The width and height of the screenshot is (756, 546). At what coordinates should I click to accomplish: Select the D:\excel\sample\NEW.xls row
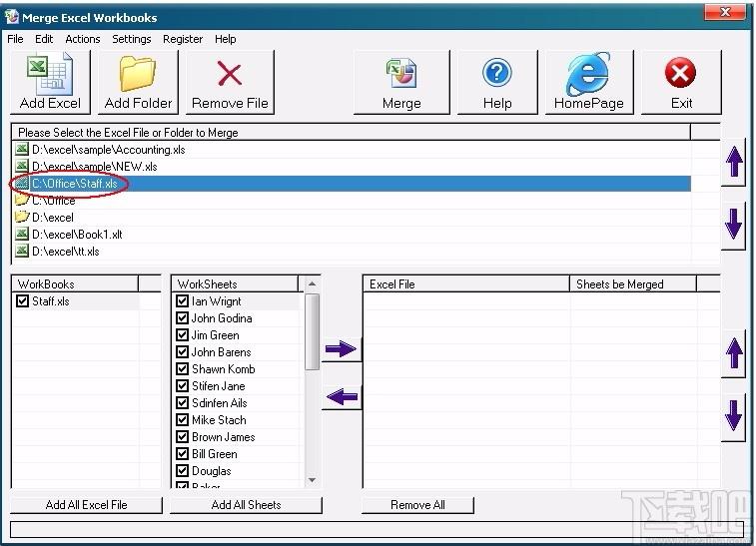(x=352, y=167)
